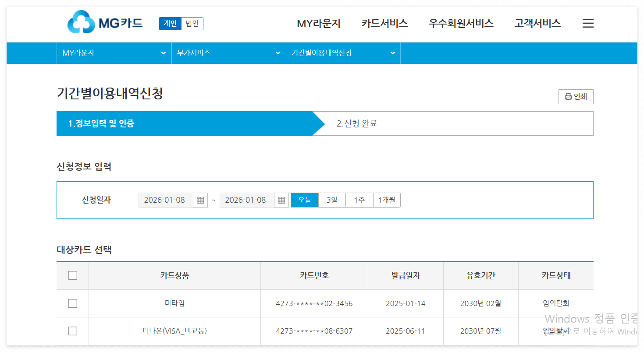Select the 1주 period button
The height and width of the screenshot is (352, 644).
point(359,200)
